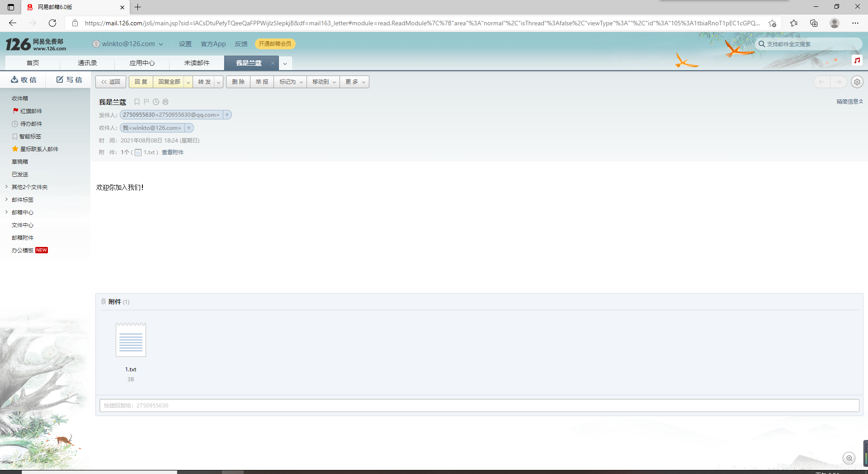Image resolution: width=868 pixels, height=474 pixels.
Task: Flag this email with the flag icon
Action: coord(146,102)
